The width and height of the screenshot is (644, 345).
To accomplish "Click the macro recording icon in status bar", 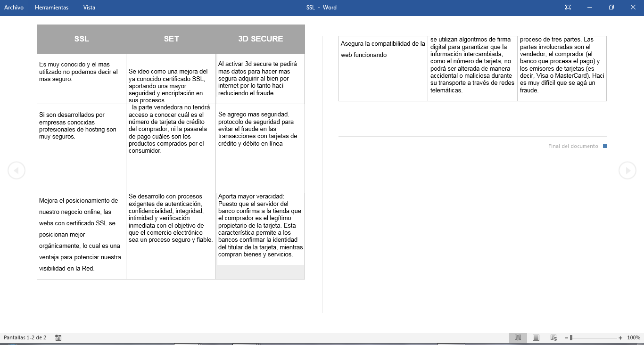I will (x=58, y=337).
